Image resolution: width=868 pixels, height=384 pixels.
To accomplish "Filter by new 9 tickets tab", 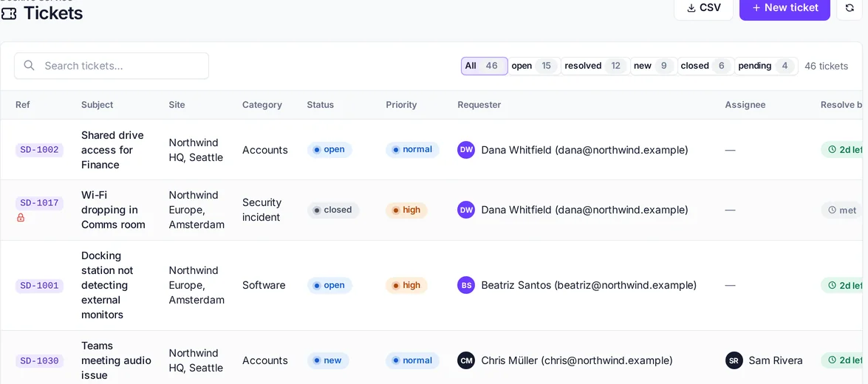I will (x=654, y=66).
